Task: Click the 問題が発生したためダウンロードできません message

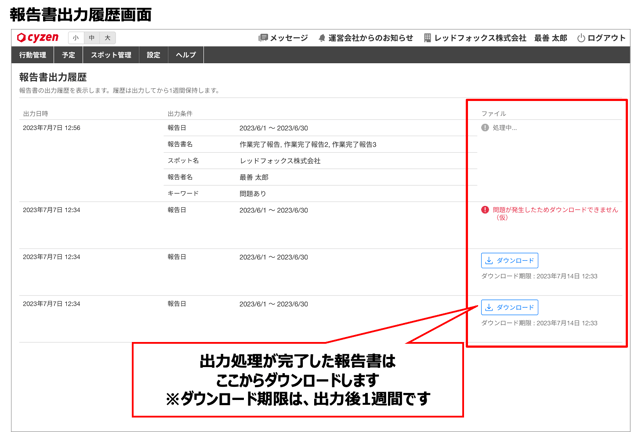Action: point(555,213)
